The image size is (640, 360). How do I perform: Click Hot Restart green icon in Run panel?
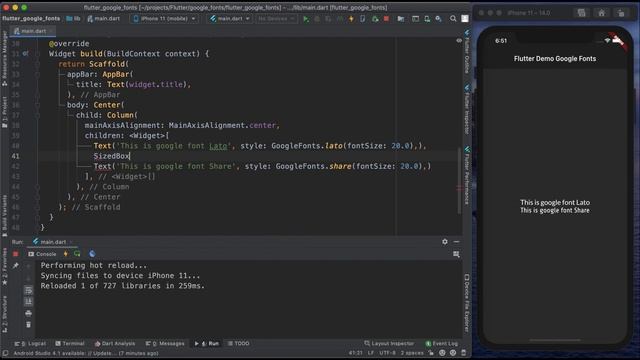pyautogui.click(x=77, y=254)
